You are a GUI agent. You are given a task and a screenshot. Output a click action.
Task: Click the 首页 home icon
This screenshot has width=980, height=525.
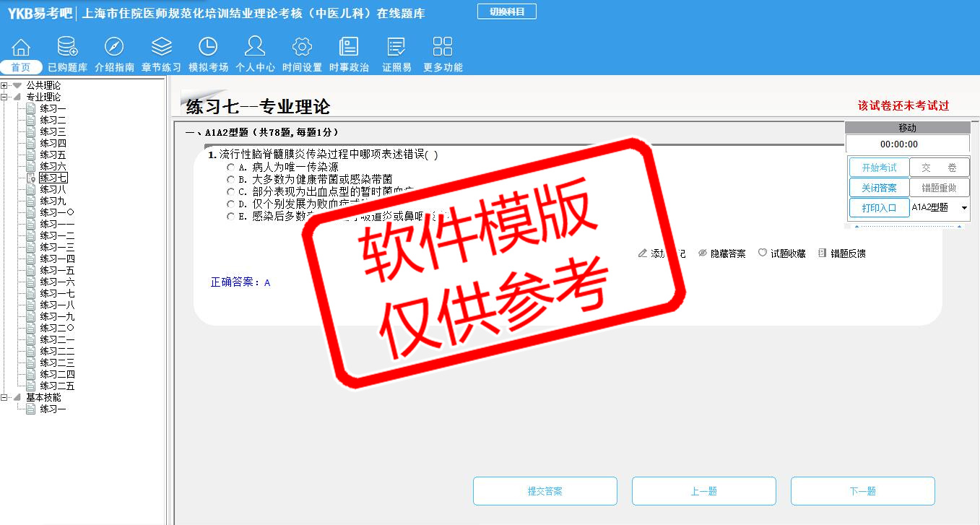(21, 48)
